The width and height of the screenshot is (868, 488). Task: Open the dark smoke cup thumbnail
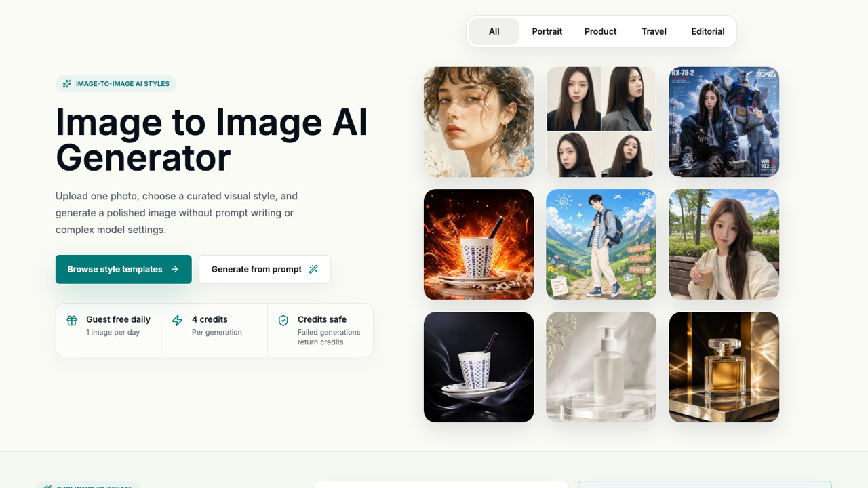479,367
